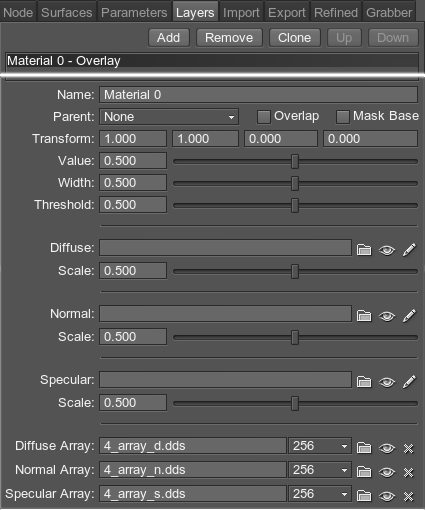Open Specular Array size dropdown
425x510 pixels.
point(320,494)
